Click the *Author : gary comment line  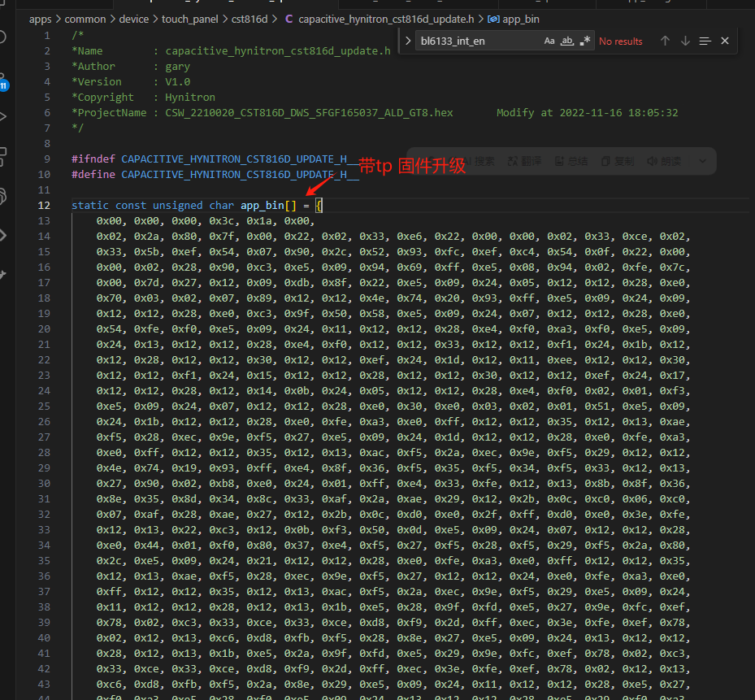(x=131, y=67)
